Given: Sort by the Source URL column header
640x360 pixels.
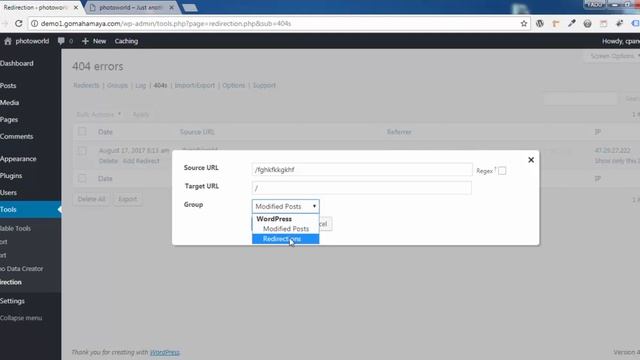Looking at the screenshot, I should pyautogui.click(x=197, y=132).
